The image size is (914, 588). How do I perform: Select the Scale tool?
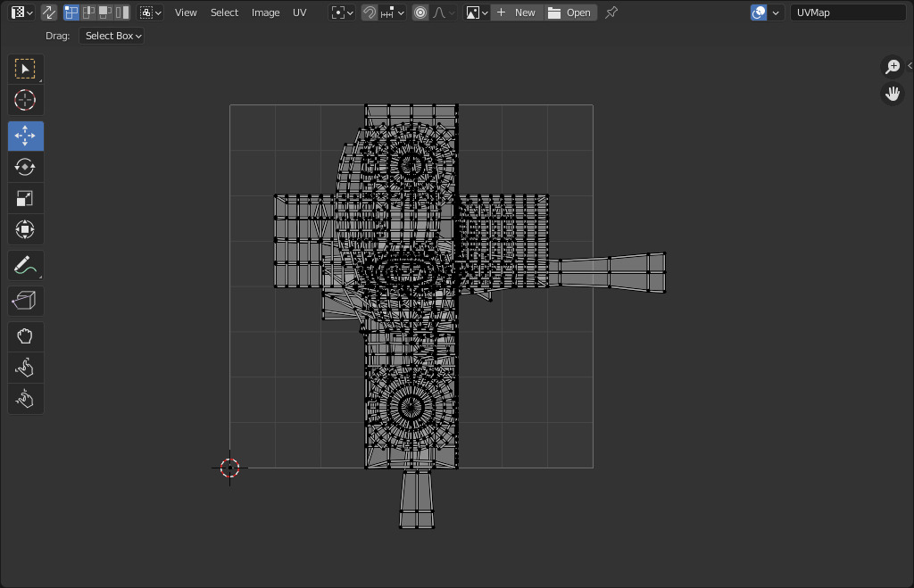coord(25,199)
